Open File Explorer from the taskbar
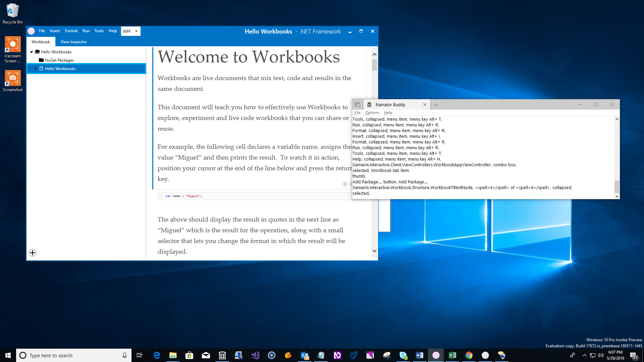The height and width of the screenshot is (362, 644). coord(173,355)
